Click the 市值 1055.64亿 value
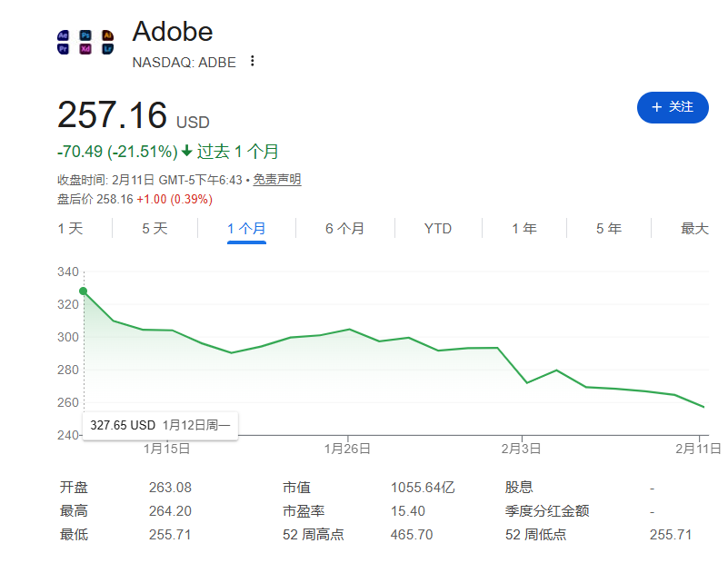 click(422, 488)
